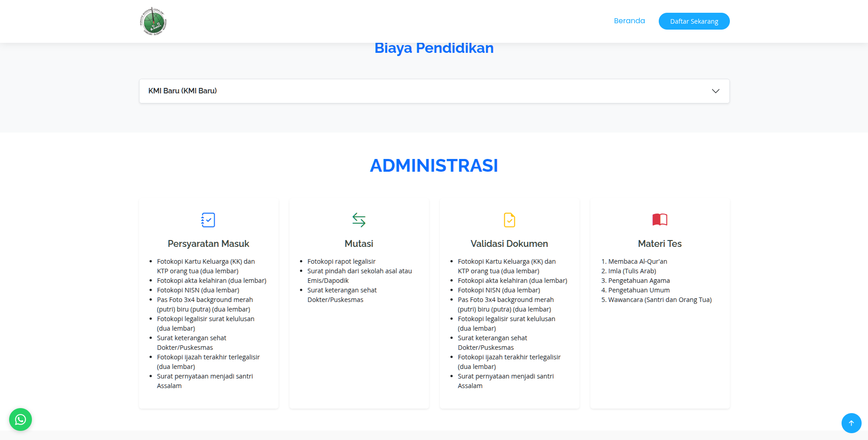Click 'Pas Foto 3x4' in Persyaratan Masuk
This screenshot has height=440, width=868.
[205, 304]
